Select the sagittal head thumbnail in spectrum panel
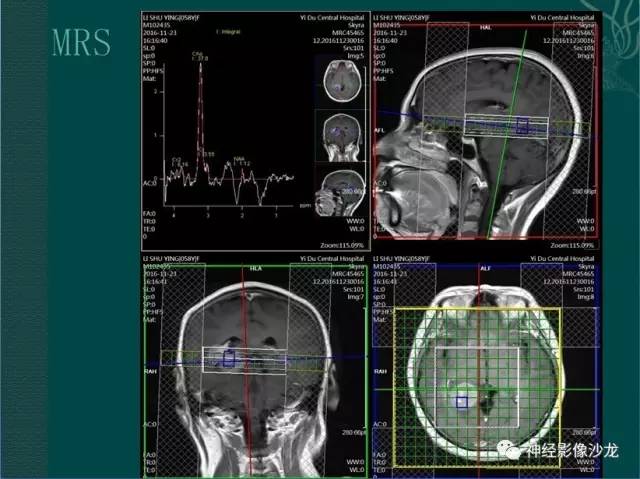The image size is (640, 479). tap(340, 193)
